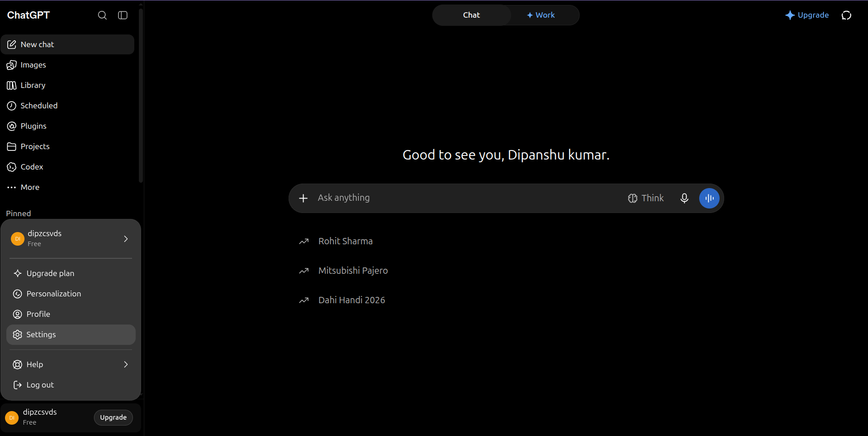Select the Mitsubishi Pajero trending suggestion
The image size is (868, 436).
point(353,271)
